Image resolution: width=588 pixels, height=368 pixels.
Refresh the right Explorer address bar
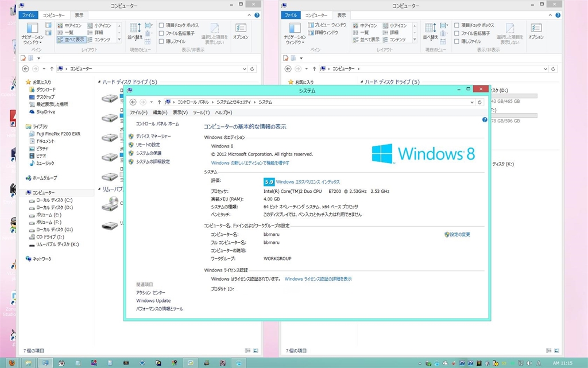(553, 69)
